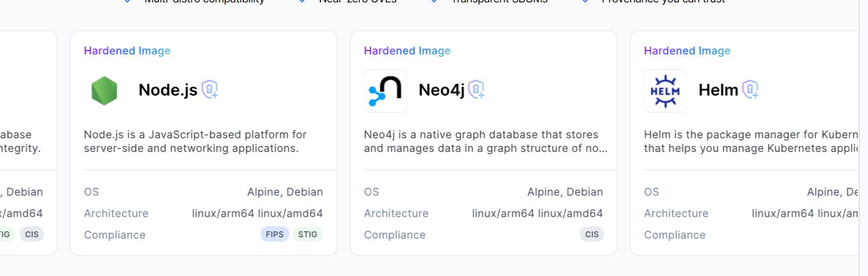Click the Node.js green hexagon logo
This screenshot has height=276, width=868.
(105, 91)
